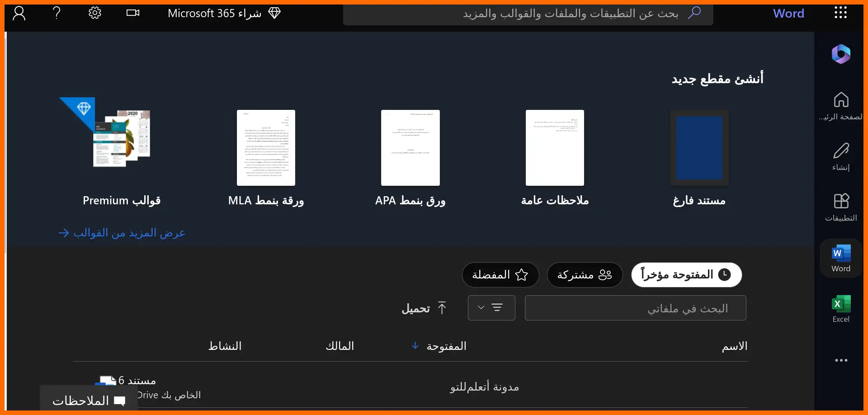Select the Shared (مشتركة) tab
This screenshot has height=415, width=868.
585,275
